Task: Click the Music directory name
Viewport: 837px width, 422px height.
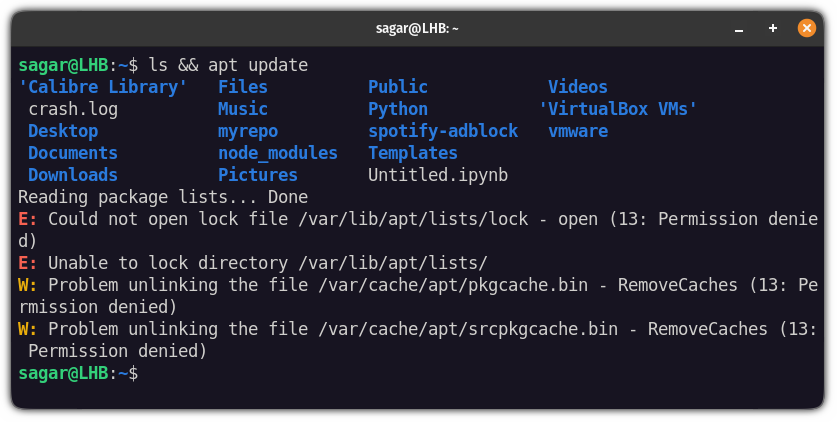Action: [x=243, y=109]
